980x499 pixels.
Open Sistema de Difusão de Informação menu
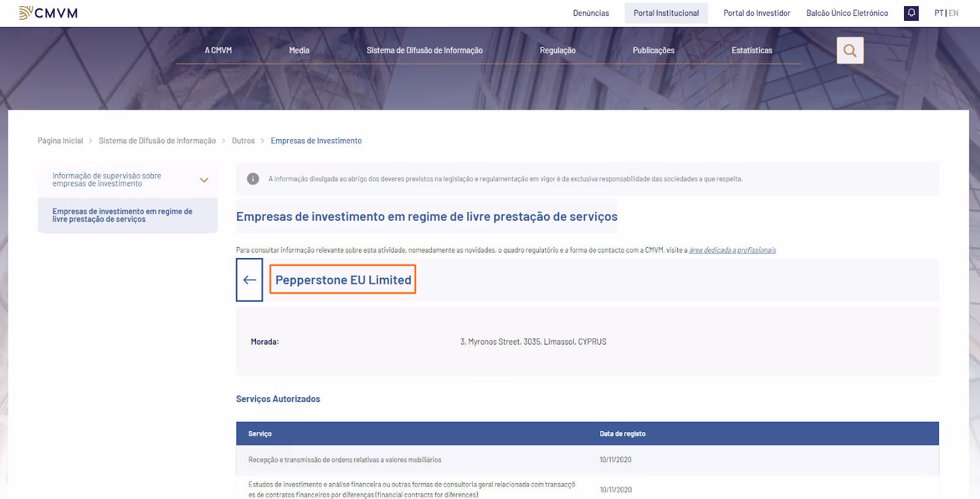[424, 50]
